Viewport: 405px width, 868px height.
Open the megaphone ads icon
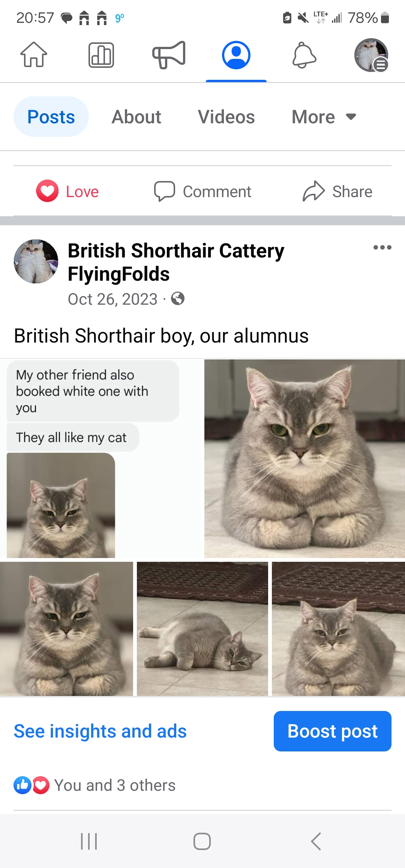[169, 55]
